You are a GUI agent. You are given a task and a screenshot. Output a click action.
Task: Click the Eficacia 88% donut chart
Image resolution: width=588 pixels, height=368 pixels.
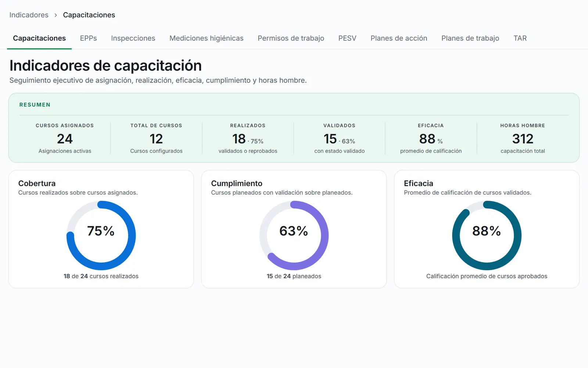487,236
